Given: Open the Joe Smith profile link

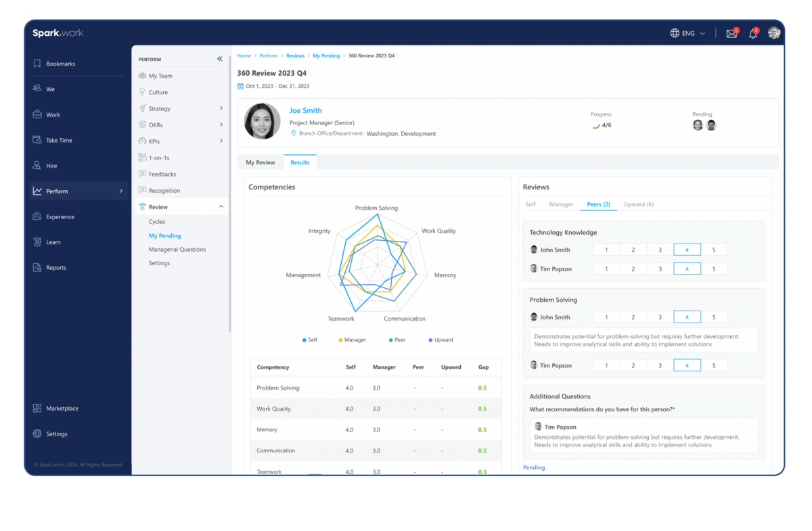Looking at the screenshot, I should [x=306, y=110].
